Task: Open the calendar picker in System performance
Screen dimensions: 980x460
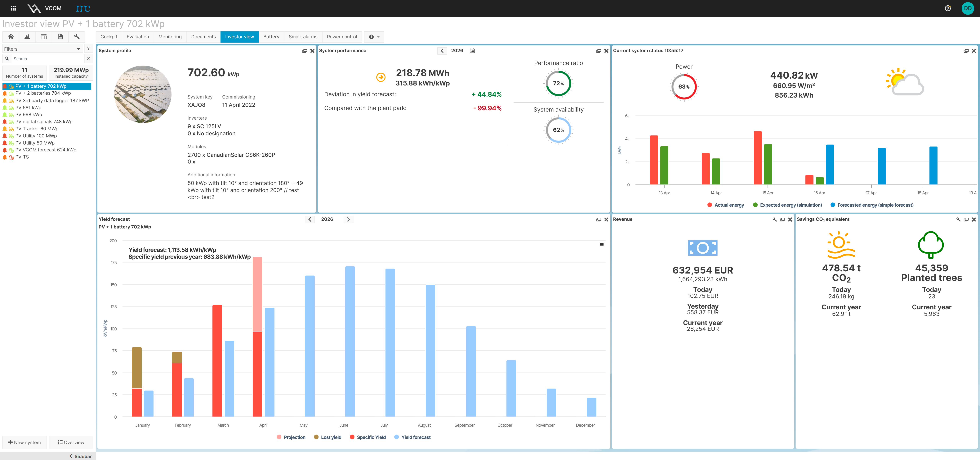Action: tap(472, 51)
